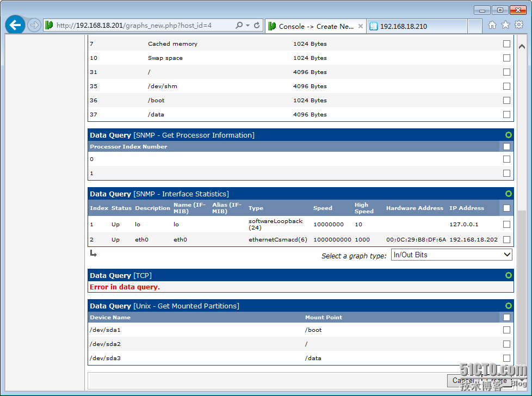Click the 'Error in data query.' message
Screen dimensions: 532x396
coord(125,287)
